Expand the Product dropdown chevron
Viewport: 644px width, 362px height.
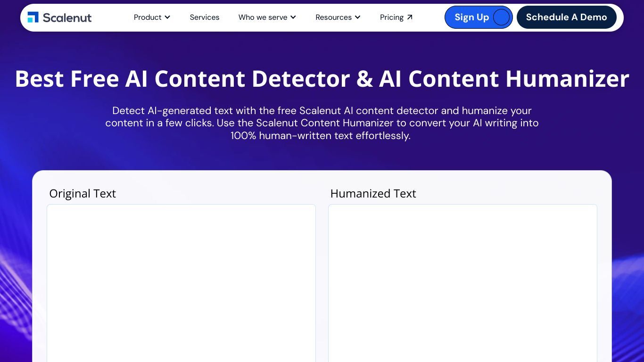click(x=167, y=17)
